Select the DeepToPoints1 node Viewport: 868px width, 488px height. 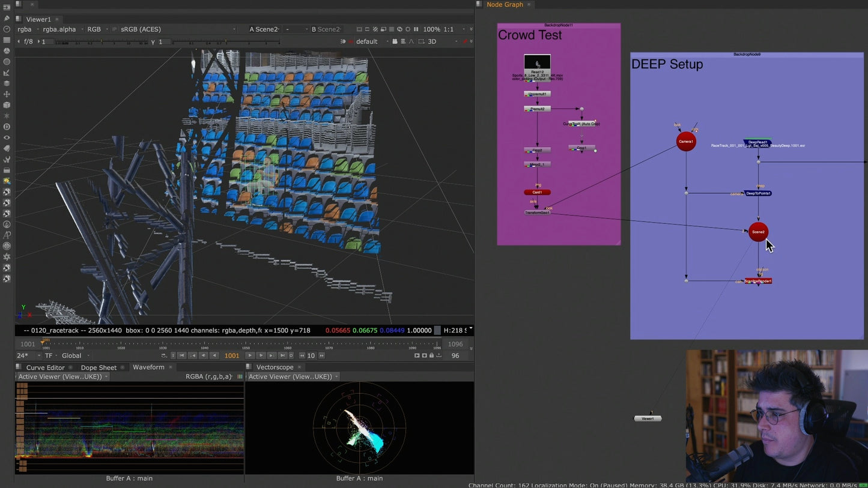tap(757, 193)
